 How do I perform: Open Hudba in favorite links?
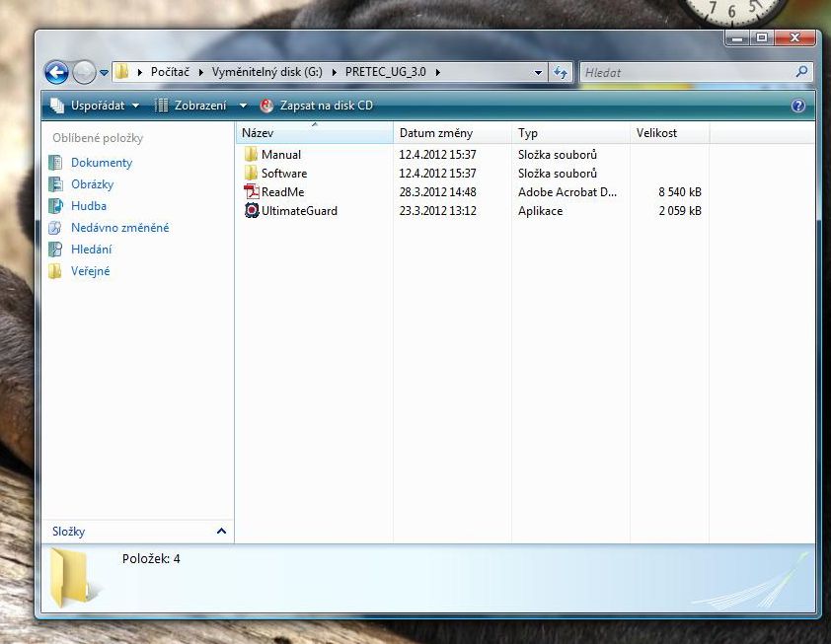[x=89, y=206]
